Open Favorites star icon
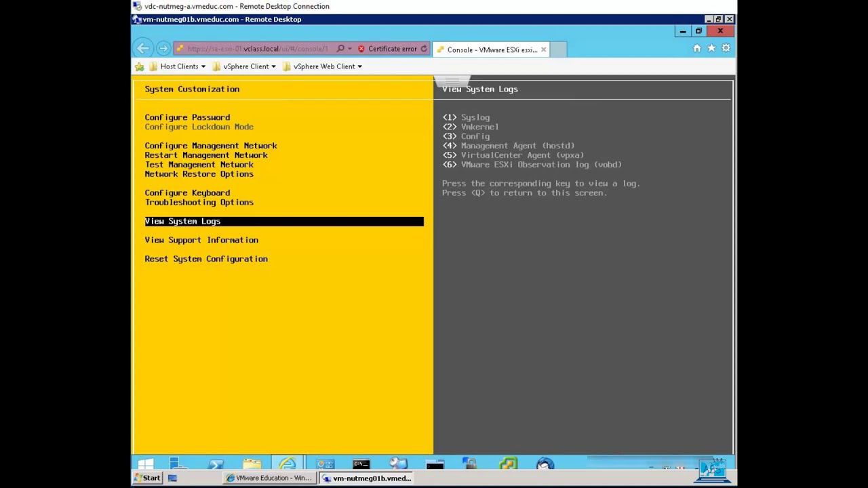 tap(711, 48)
